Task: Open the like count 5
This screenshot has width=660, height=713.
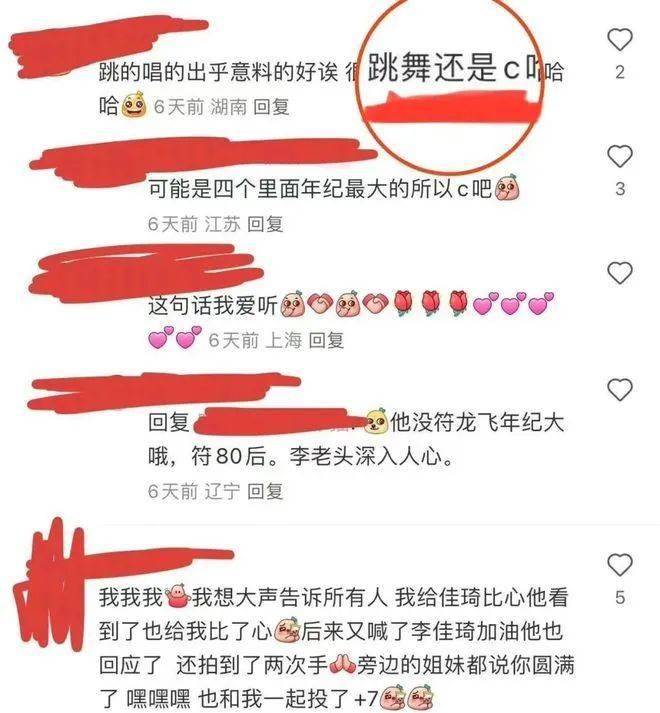Action: pyautogui.click(x=620, y=597)
